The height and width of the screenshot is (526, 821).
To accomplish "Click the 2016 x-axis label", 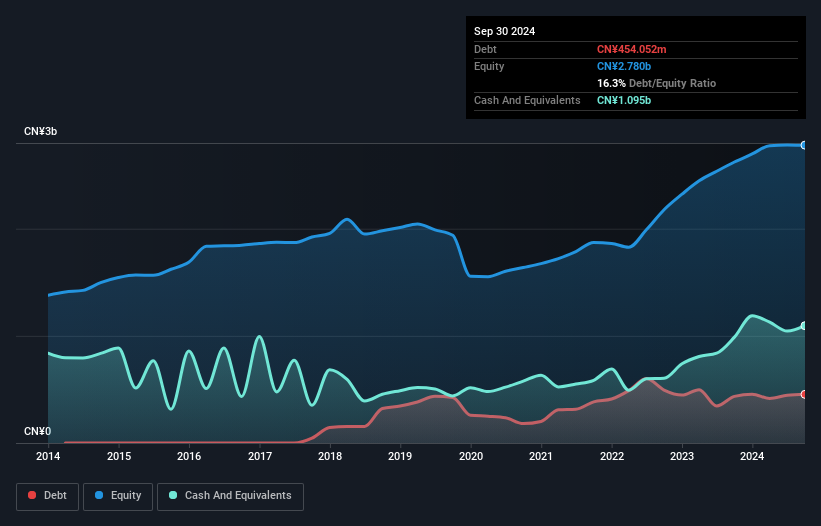I will [x=189, y=456].
